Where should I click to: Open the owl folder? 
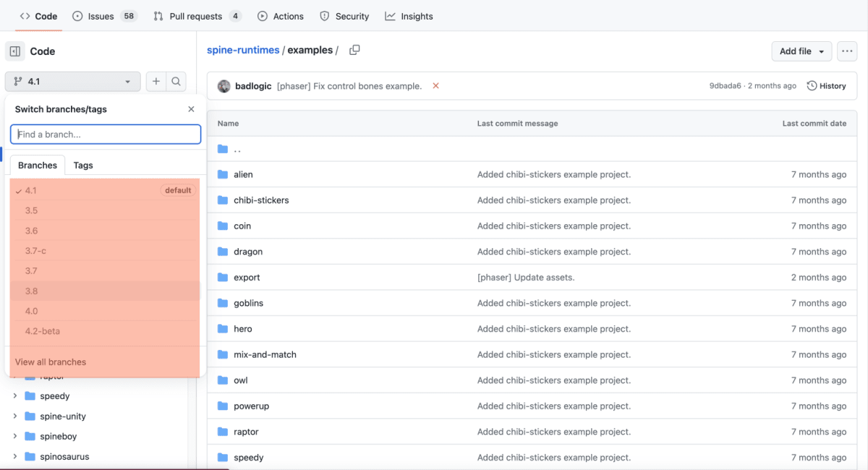coord(241,380)
